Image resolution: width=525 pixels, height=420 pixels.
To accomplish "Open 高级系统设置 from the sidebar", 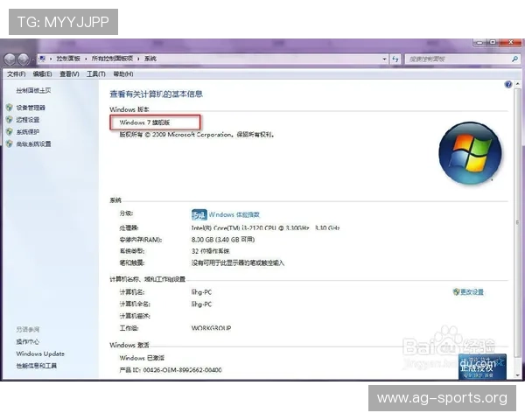I will (33, 143).
